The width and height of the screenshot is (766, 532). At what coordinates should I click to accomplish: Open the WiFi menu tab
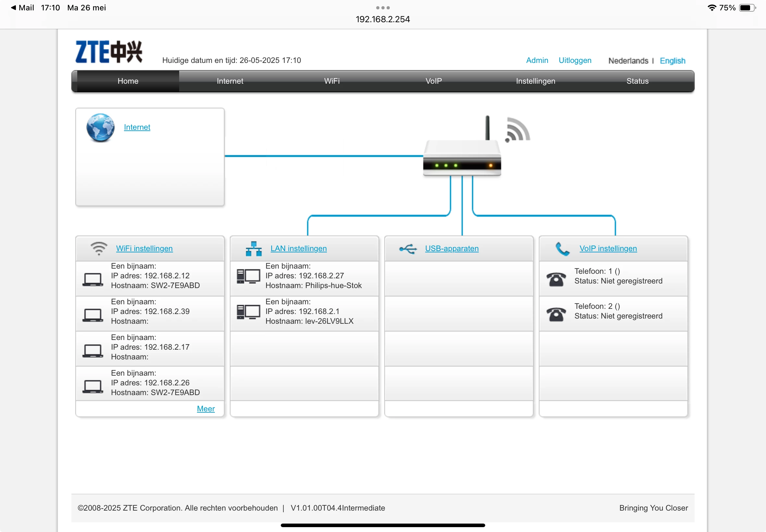tap(331, 81)
